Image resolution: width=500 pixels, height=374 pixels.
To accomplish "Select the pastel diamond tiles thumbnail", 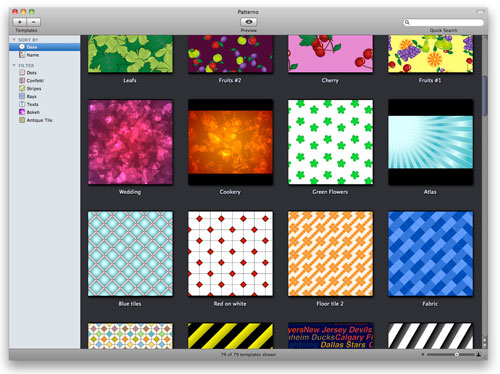I will [x=130, y=336].
